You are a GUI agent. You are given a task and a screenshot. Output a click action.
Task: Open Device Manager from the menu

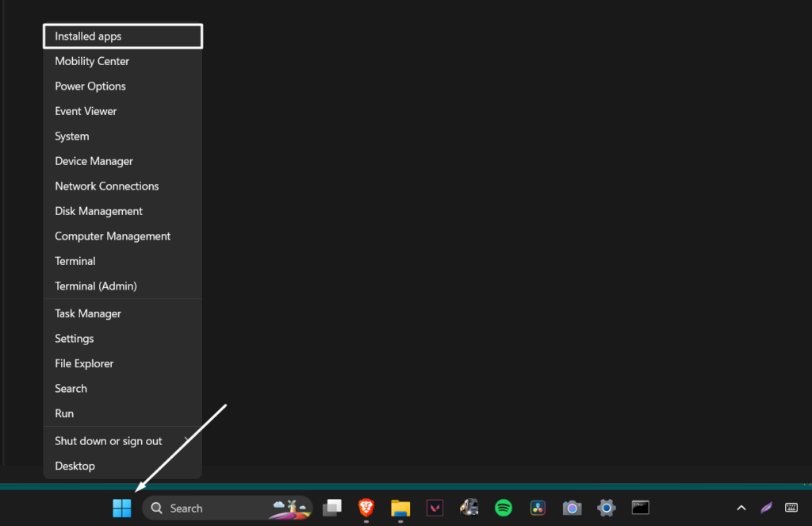[x=94, y=161]
